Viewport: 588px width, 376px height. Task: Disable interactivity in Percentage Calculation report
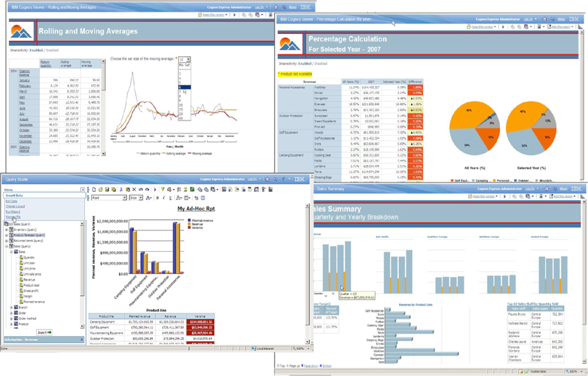(x=321, y=64)
